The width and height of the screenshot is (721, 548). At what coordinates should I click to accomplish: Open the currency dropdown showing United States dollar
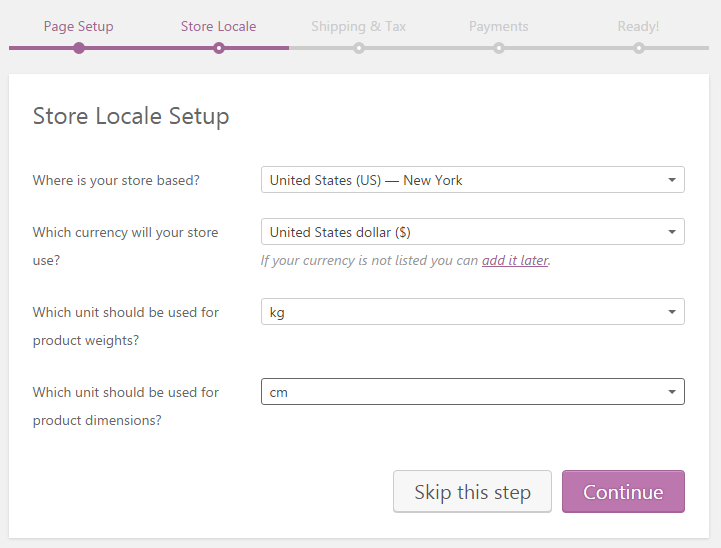click(x=473, y=232)
